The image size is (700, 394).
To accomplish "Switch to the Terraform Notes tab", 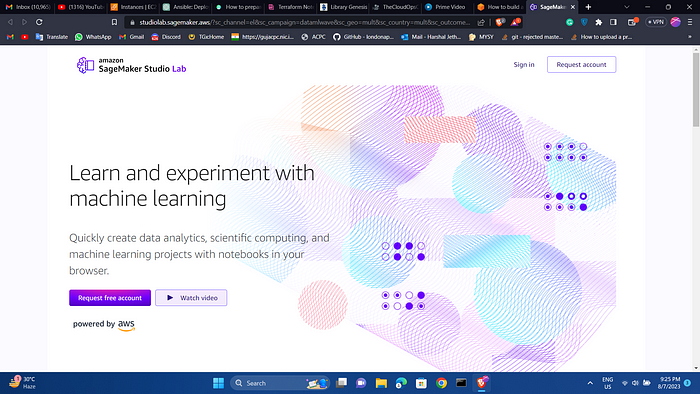I will click(x=291, y=7).
